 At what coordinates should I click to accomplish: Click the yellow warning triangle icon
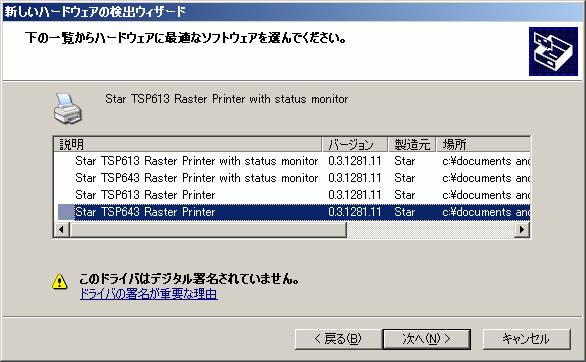coord(59,282)
